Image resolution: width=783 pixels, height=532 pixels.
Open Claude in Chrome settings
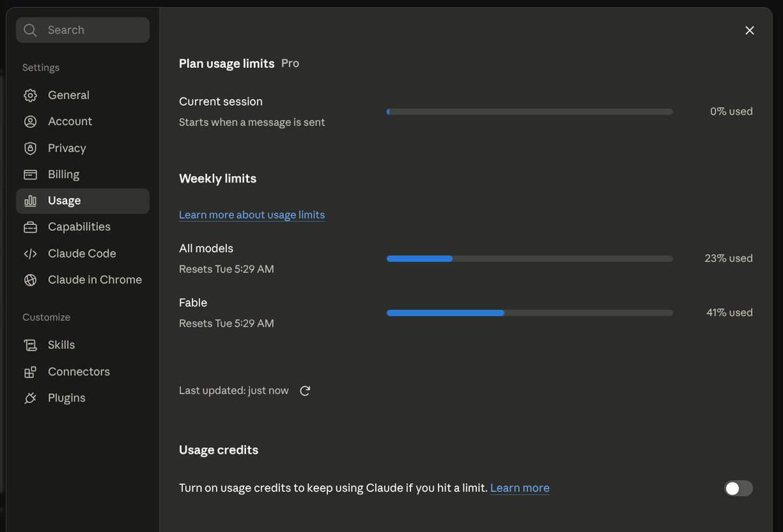point(83,280)
